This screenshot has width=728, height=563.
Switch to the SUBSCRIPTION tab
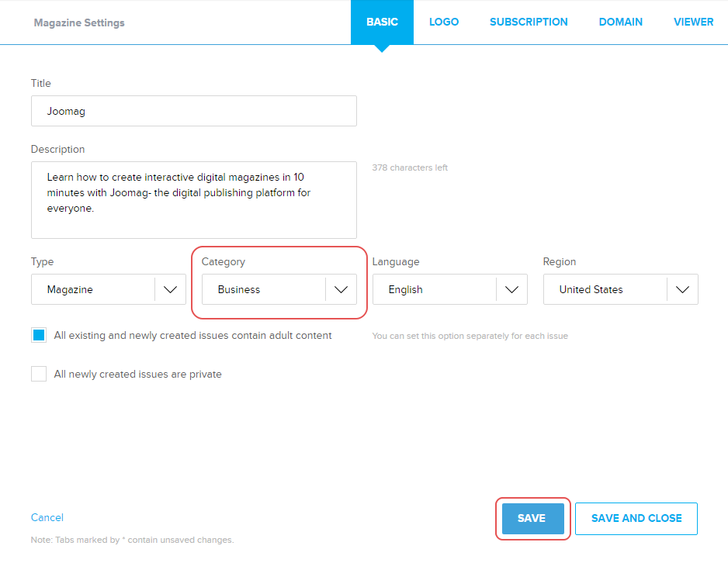[529, 22]
